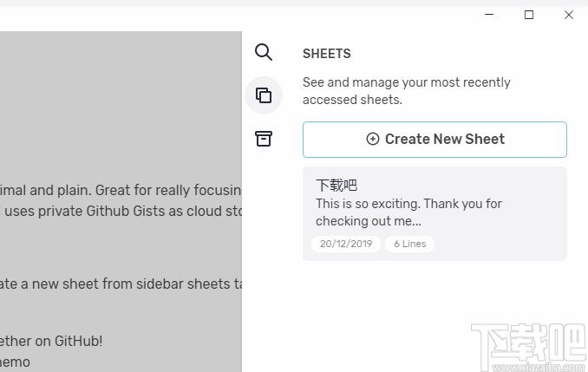
Task: Open the archive box icon
Action: [264, 139]
